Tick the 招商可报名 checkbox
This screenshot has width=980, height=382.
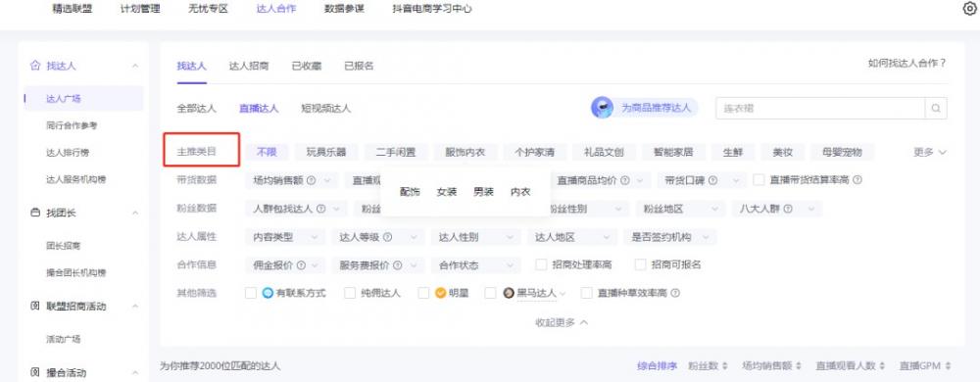[x=640, y=264]
